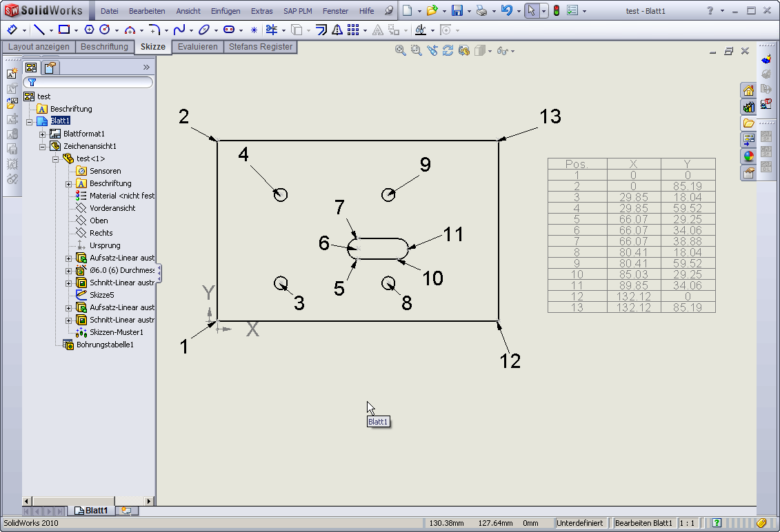Select the Smart Dimension tool

(12, 30)
